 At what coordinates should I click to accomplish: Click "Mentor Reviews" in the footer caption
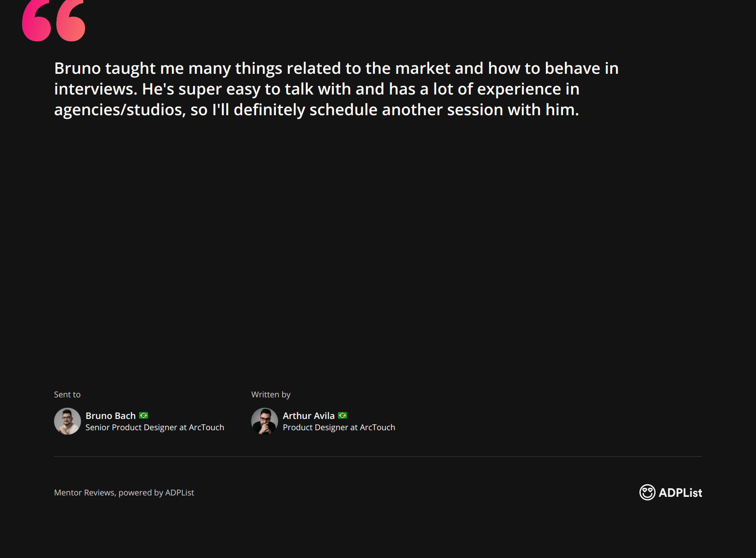pyautogui.click(x=84, y=493)
